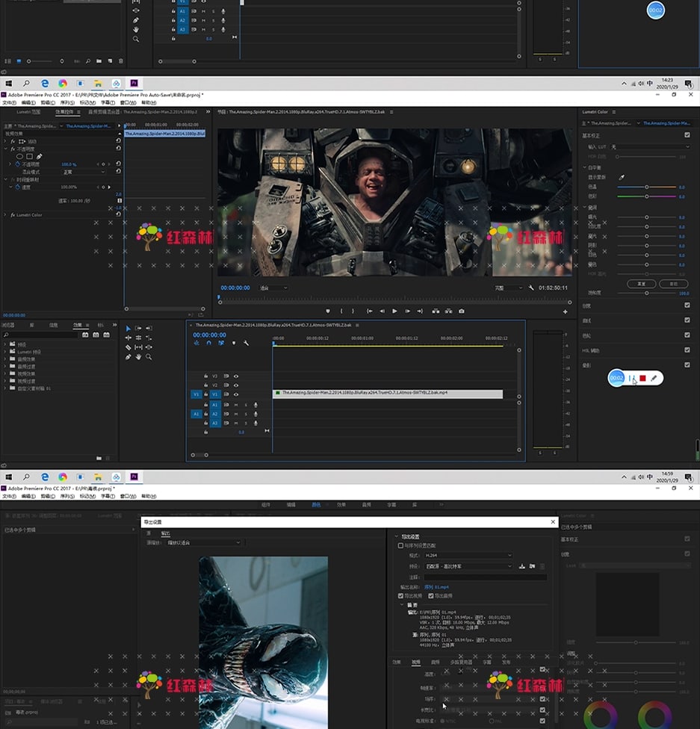Viewport: 700px width, 729px height.
Task: Open the preset dropdown in Export Settings dialog
Action: click(x=468, y=566)
